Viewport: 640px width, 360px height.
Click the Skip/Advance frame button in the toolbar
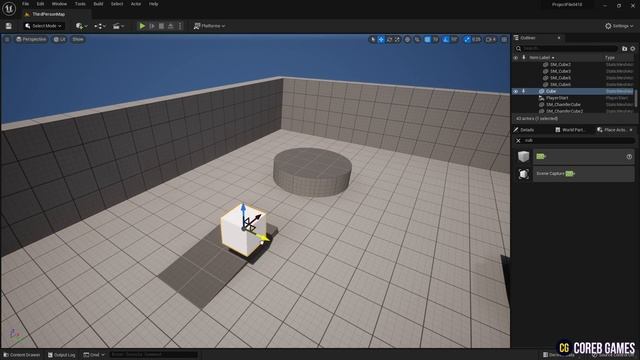tap(152, 26)
